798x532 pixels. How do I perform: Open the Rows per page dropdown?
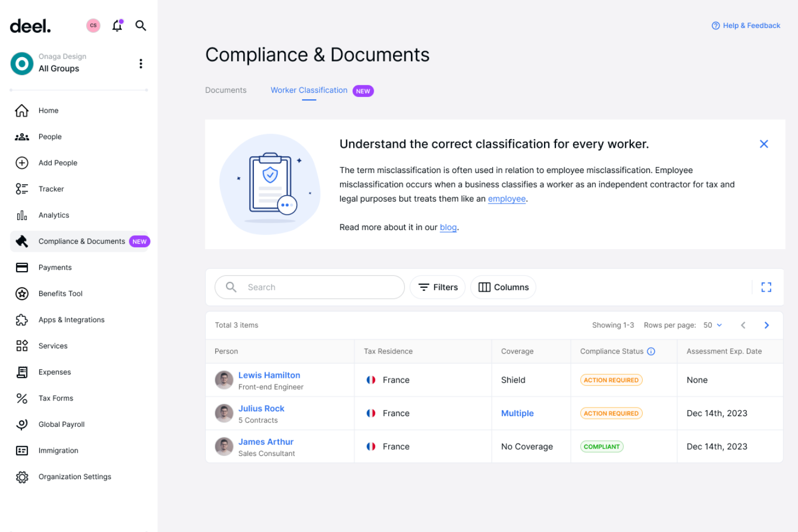tap(713, 325)
